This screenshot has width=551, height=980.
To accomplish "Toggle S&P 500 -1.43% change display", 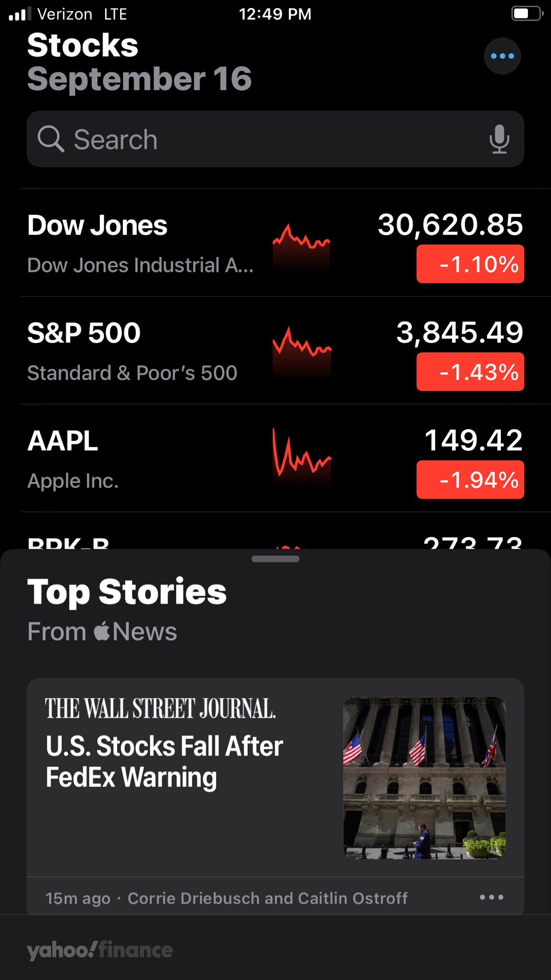I will coord(470,372).
